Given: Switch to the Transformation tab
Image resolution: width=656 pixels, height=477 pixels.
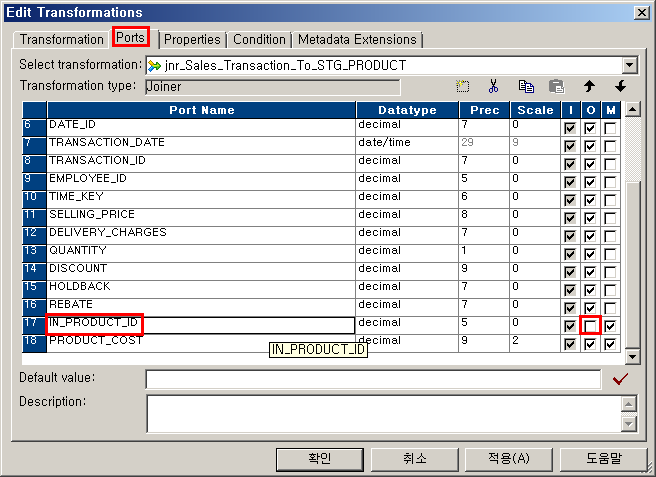Looking at the screenshot, I should point(62,39).
